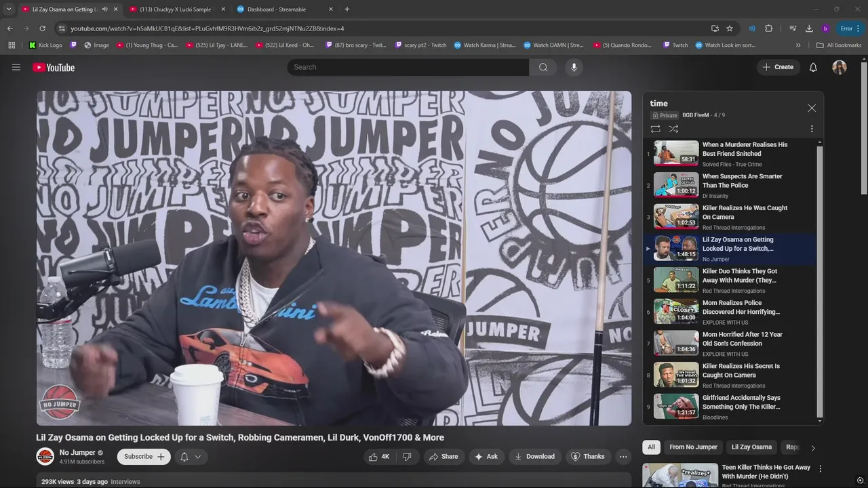Open the YouTube guide hamburger menu

point(16,67)
